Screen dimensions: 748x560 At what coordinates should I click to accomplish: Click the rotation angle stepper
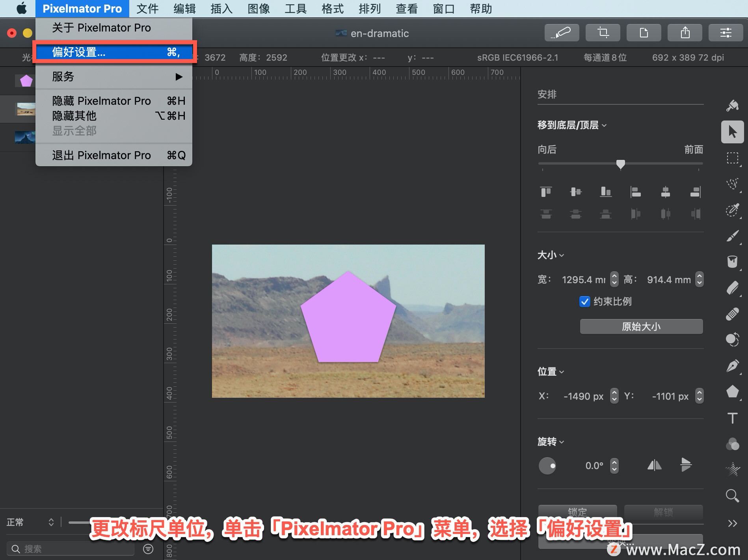[x=614, y=465]
